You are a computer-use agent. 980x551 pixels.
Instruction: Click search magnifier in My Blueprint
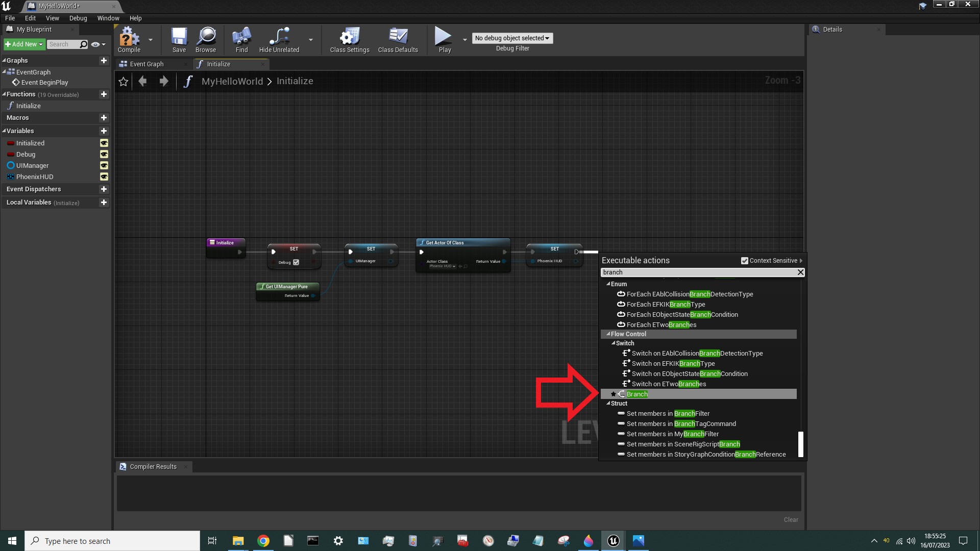(x=84, y=44)
